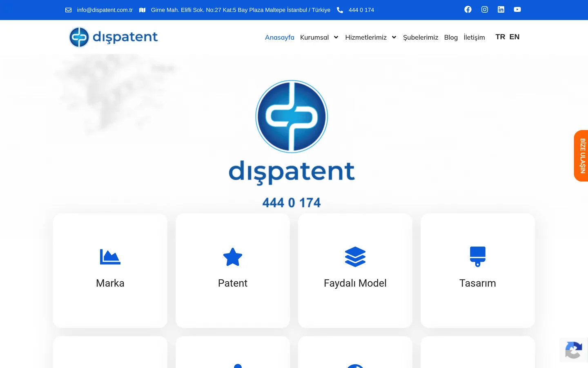
Task: Open the Tasarım brush icon card
Action: tap(478, 270)
